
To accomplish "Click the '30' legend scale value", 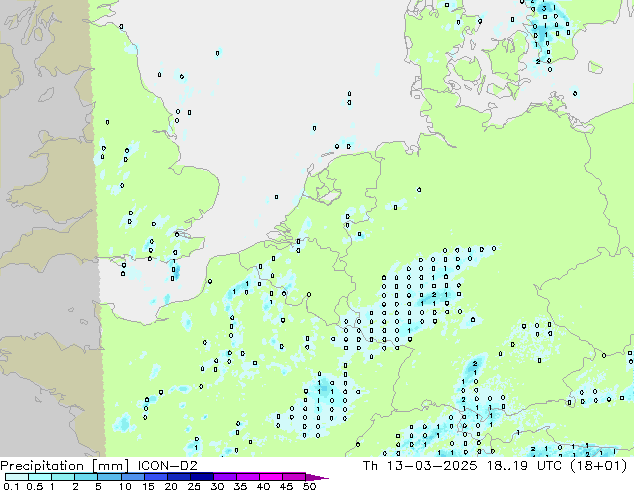I will click(217, 486).
